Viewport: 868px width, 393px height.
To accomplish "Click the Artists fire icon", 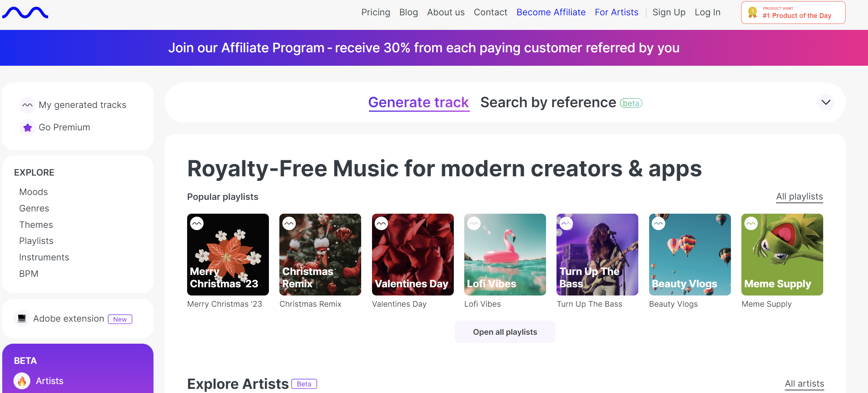I will coord(22,381).
